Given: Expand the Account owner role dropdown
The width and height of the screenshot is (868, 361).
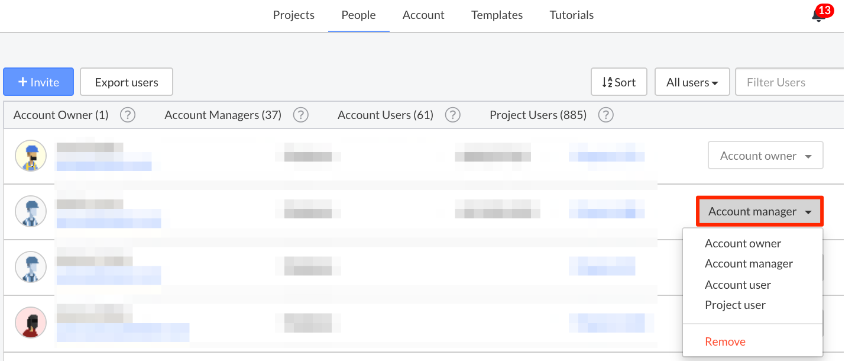Looking at the screenshot, I should tap(765, 156).
